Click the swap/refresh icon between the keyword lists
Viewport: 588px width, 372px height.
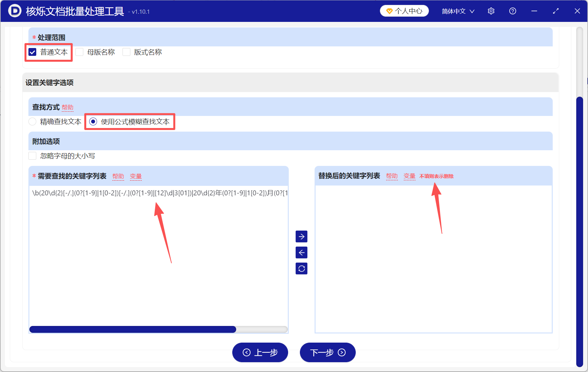click(301, 268)
